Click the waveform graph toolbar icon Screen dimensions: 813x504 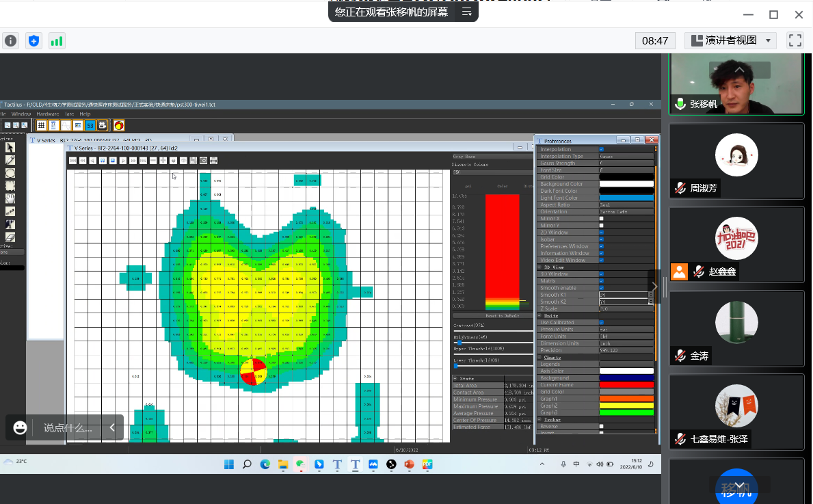(66, 125)
